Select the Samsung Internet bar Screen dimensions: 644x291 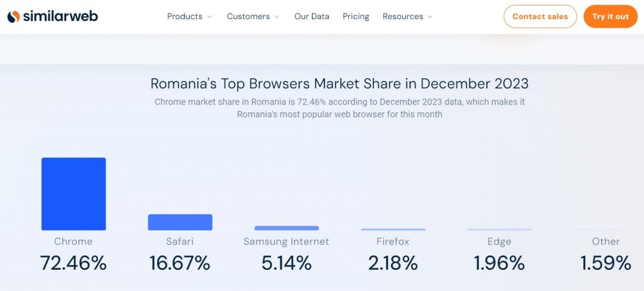tap(287, 228)
